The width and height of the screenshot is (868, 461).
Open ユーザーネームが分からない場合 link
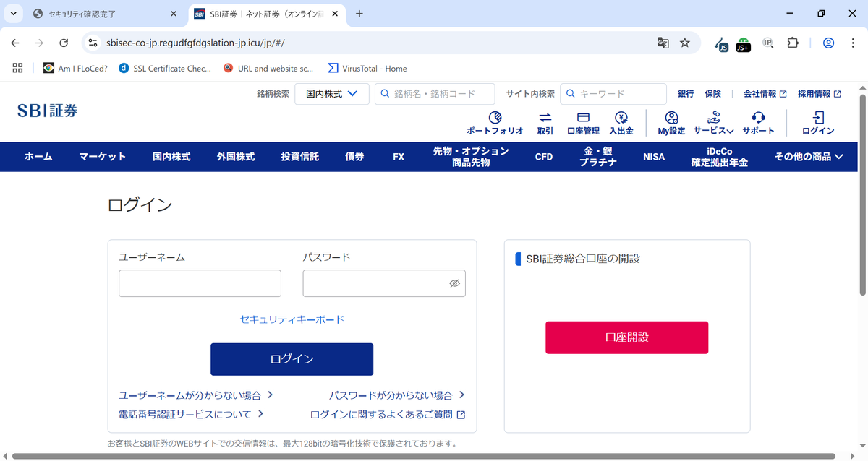195,395
